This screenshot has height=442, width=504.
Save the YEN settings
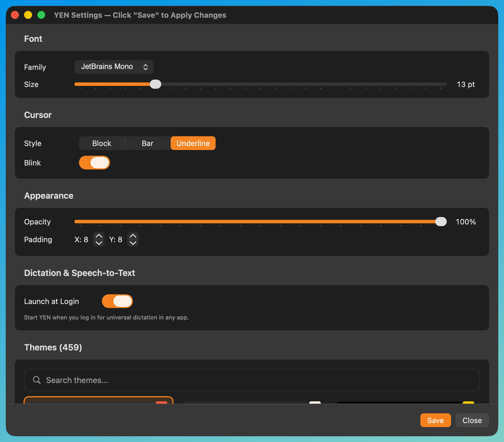[435, 420]
